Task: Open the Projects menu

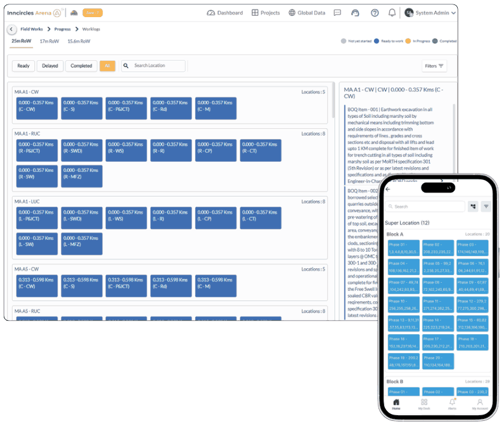Action: (x=266, y=13)
